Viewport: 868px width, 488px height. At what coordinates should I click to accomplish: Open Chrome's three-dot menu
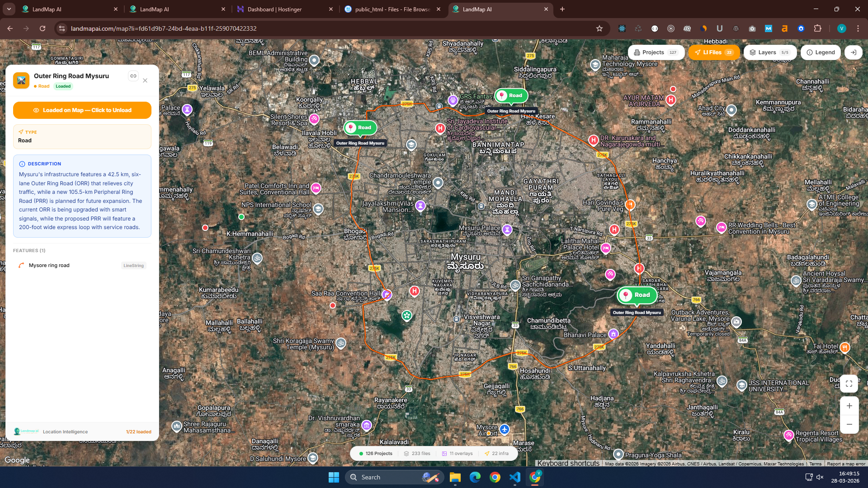tap(858, 28)
